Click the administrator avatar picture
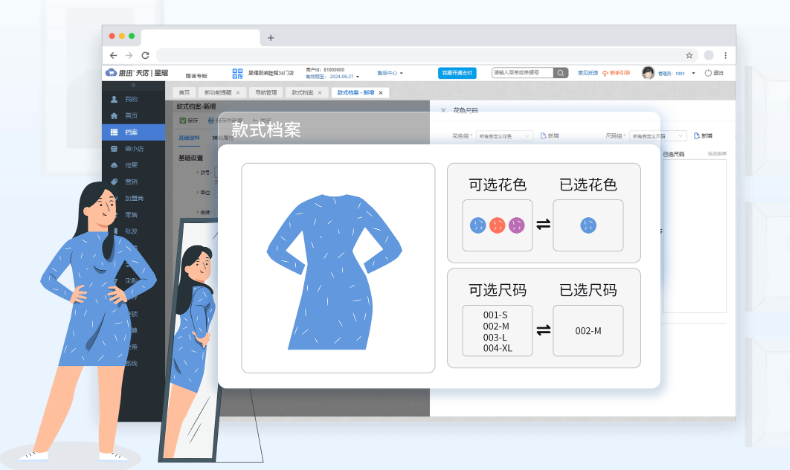Image resolution: width=790 pixels, height=470 pixels. [x=648, y=73]
